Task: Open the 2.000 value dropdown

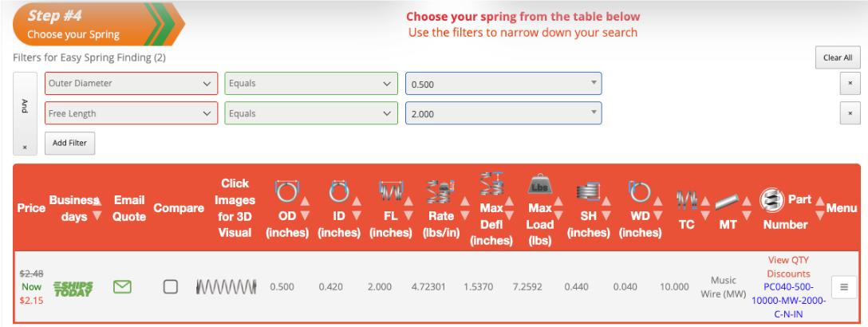Action: tap(503, 113)
